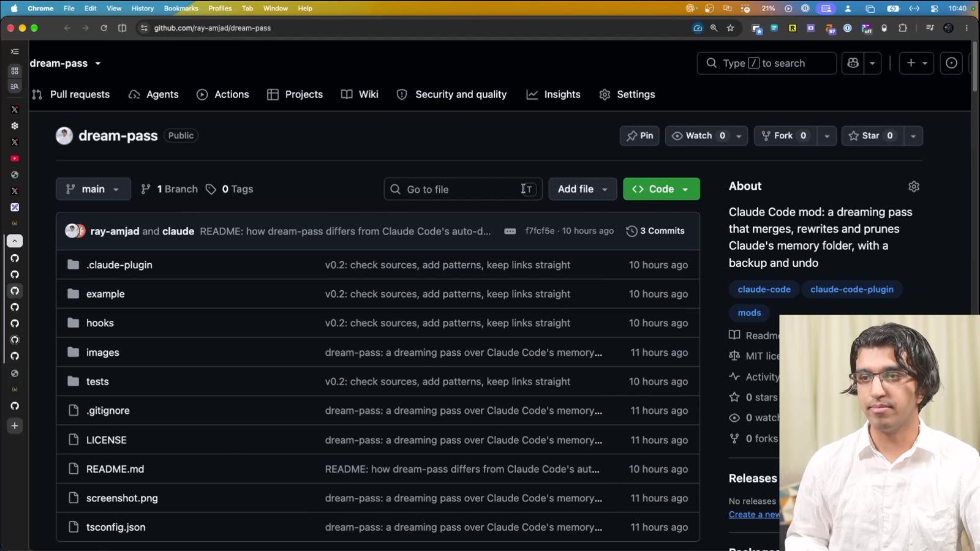The height and width of the screenshot is (551, 980).
Task: Open the Copilot chat icon
Action: click(x=853, y=63)
